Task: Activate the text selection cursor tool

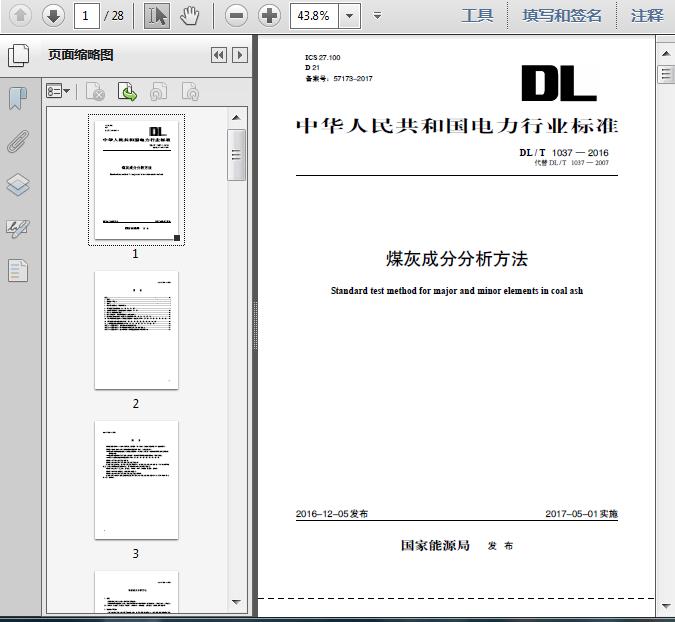Action: coord(157,16)
